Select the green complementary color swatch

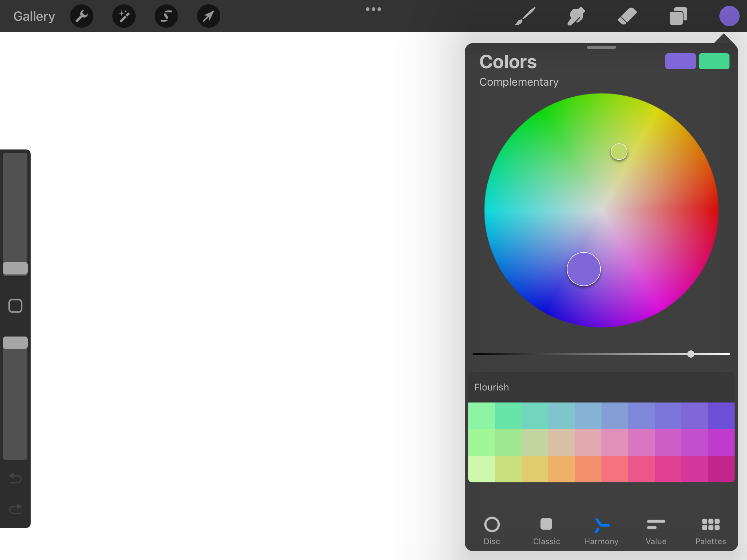714,61
